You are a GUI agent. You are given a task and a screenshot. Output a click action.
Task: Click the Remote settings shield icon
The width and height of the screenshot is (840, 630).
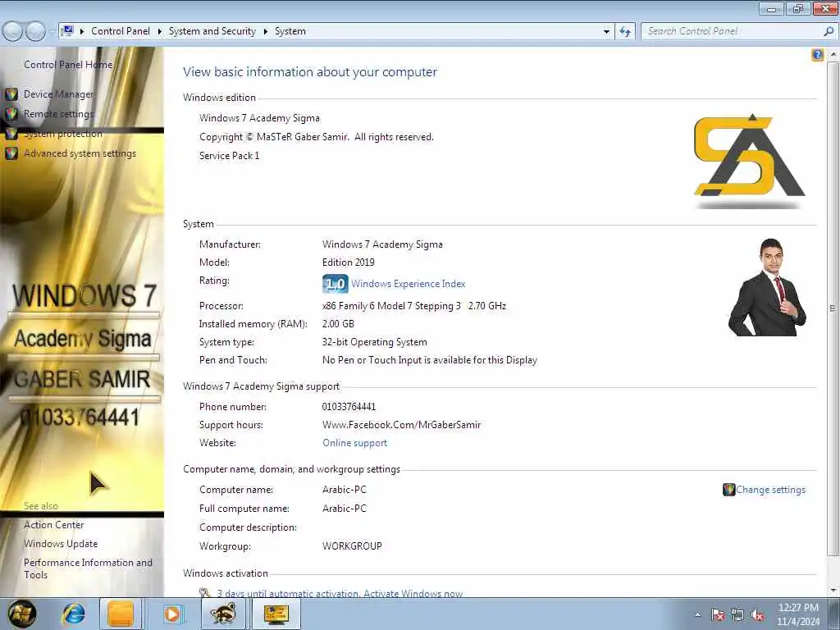point(11,114)
